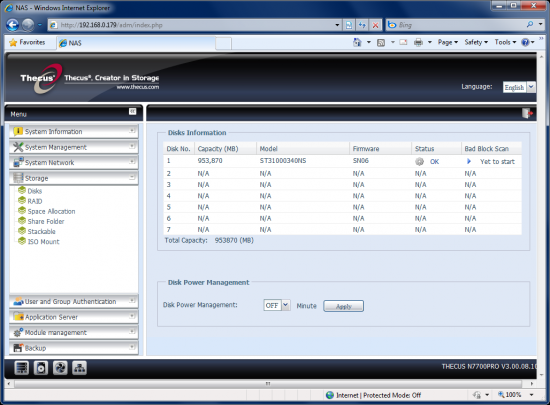Click the red Stop loading icon
The image size is (550, 405).
pos(375,25)
